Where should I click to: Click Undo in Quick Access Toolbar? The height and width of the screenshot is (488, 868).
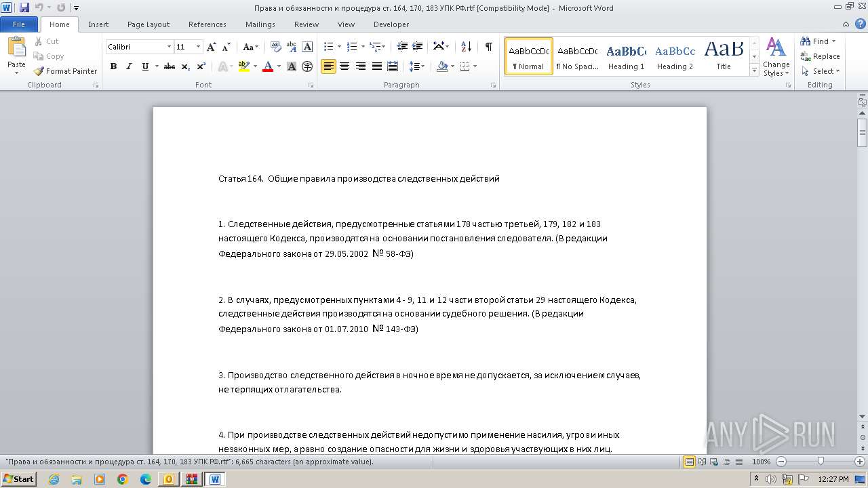pyautogui.click(x=39, y=8)
